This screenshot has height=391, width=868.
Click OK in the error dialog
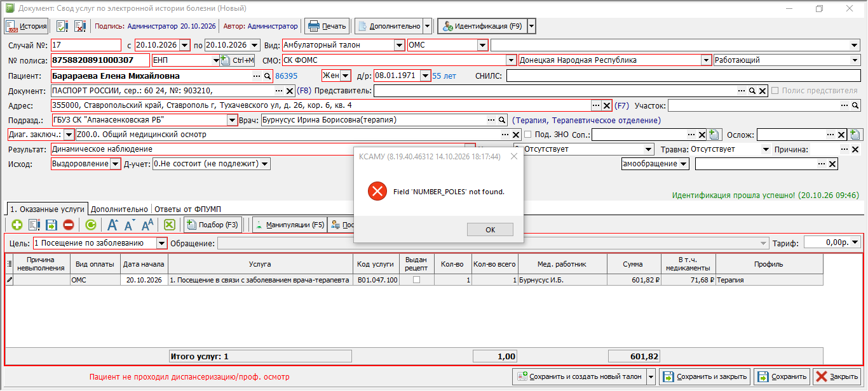(490, 230)
